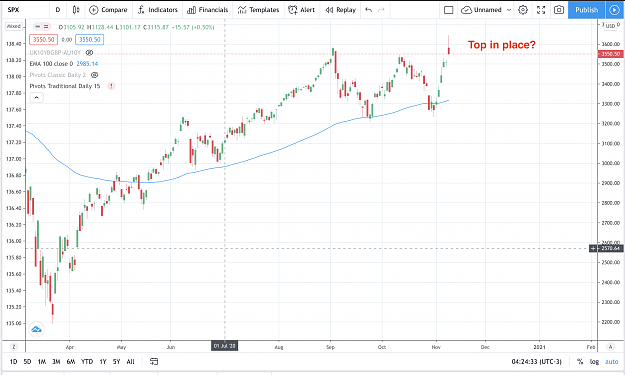This screenshot has width=625, height=375.
Task: Set date range to 5D
Action: pyautogui.click(x=27, y=362)
